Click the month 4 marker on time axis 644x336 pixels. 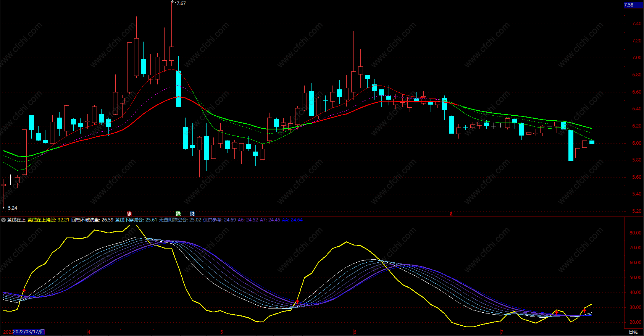pyautogui.click(x=89, y=332)
